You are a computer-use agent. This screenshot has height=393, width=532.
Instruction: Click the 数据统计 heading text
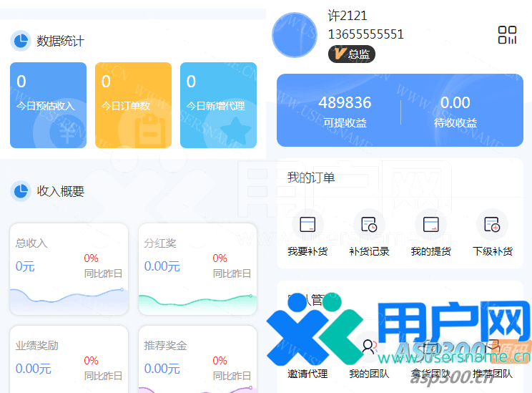coord(60,41)
